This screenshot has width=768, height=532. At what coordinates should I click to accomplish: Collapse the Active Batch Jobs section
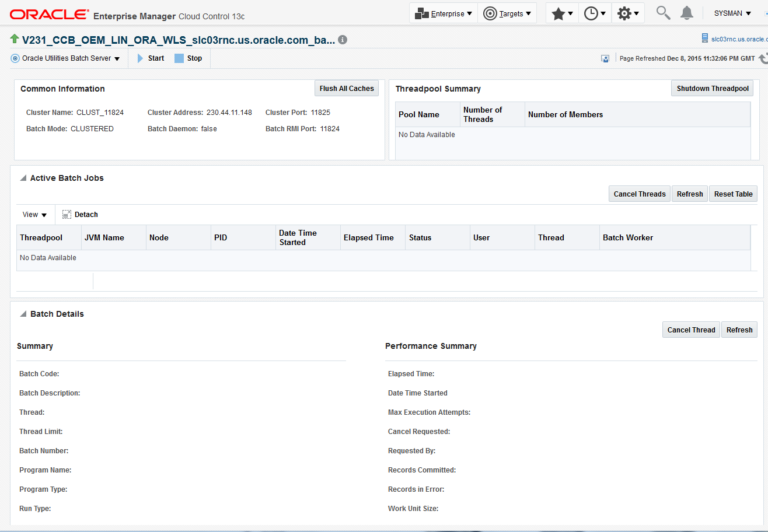tap(23, 178)
